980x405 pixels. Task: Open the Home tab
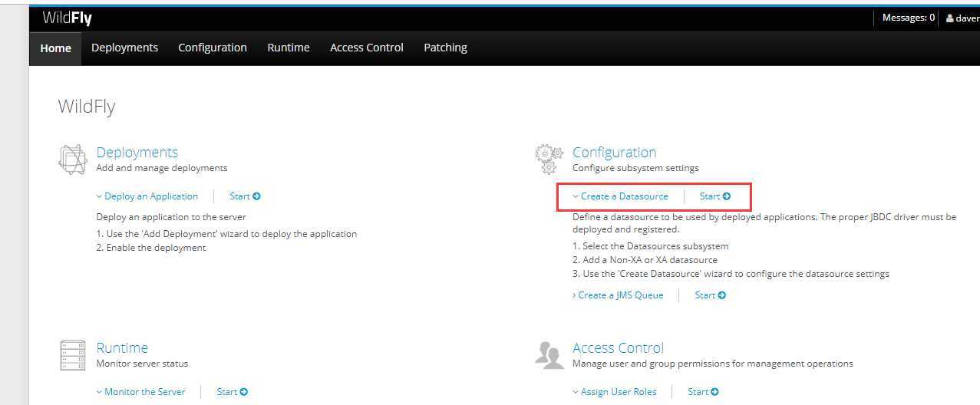55,48
